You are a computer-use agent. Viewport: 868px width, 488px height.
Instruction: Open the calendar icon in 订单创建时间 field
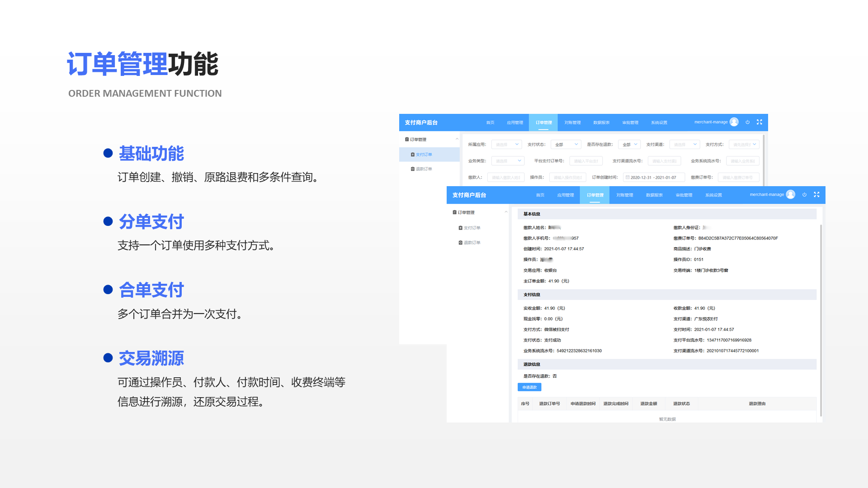coord(627,177)
